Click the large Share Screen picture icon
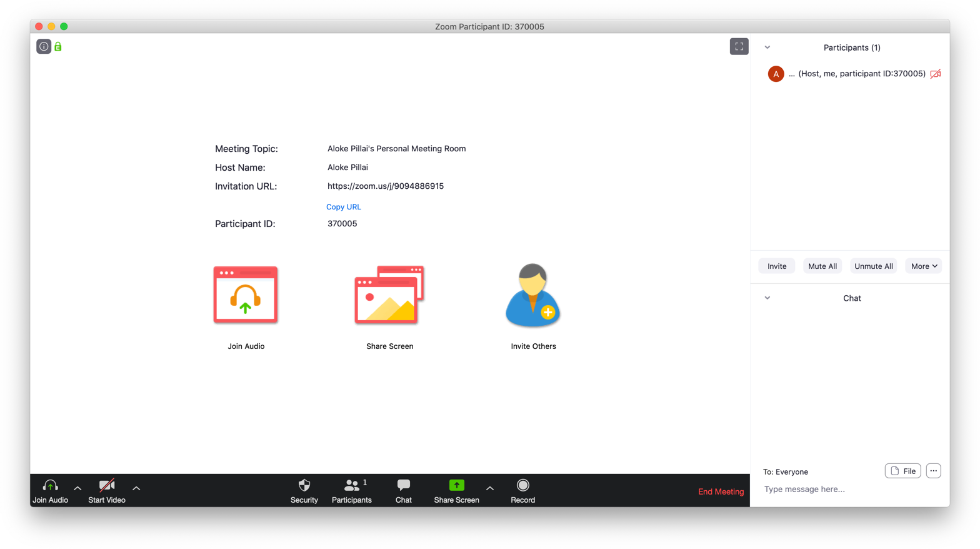 click(x=389, y=295)
